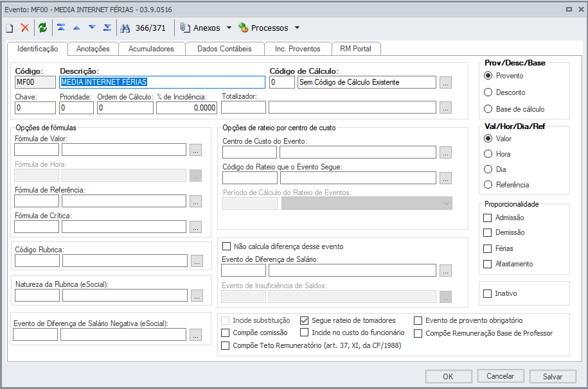Click the % de Incidência field
The width and height of the screenshot is (588, 389).
pos(187,108)
